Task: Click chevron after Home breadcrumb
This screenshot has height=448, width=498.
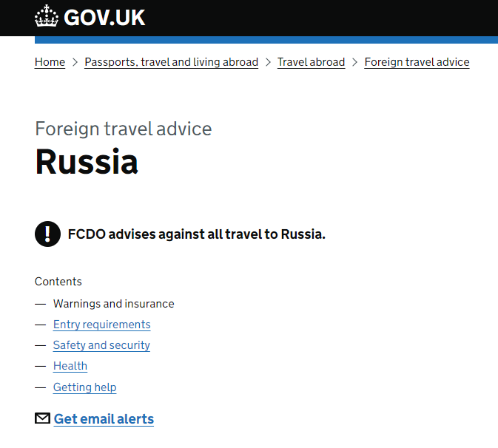Action: coord(75,62)
